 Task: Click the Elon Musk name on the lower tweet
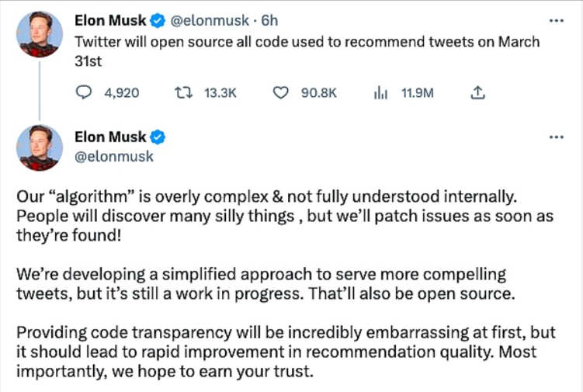pos(110,137)
